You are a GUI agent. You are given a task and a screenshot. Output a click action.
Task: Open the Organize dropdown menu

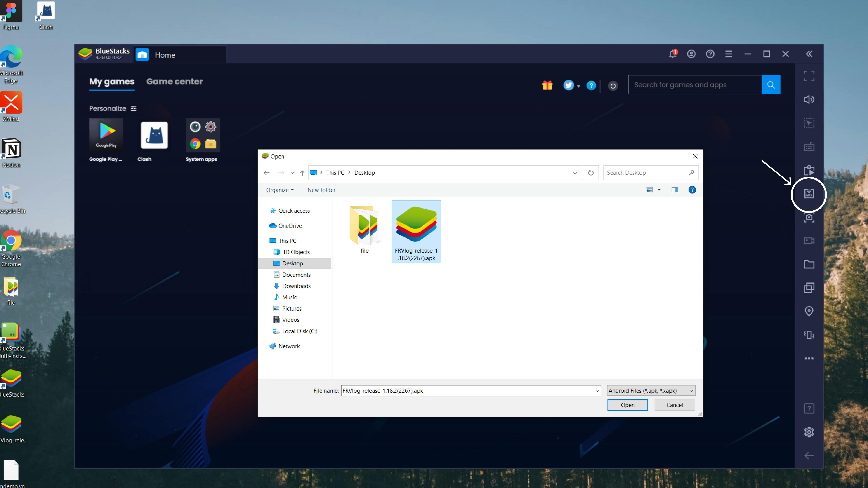click(x=280, y=190)
